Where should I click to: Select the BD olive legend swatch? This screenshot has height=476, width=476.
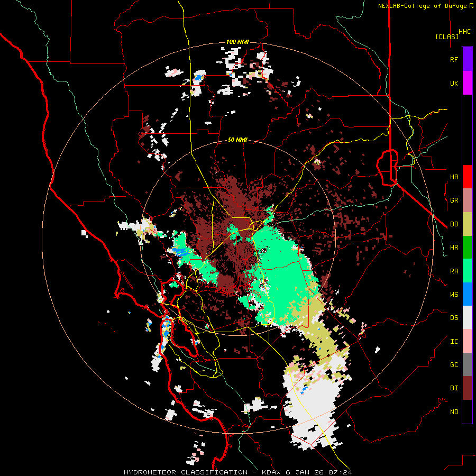point(467,224)
